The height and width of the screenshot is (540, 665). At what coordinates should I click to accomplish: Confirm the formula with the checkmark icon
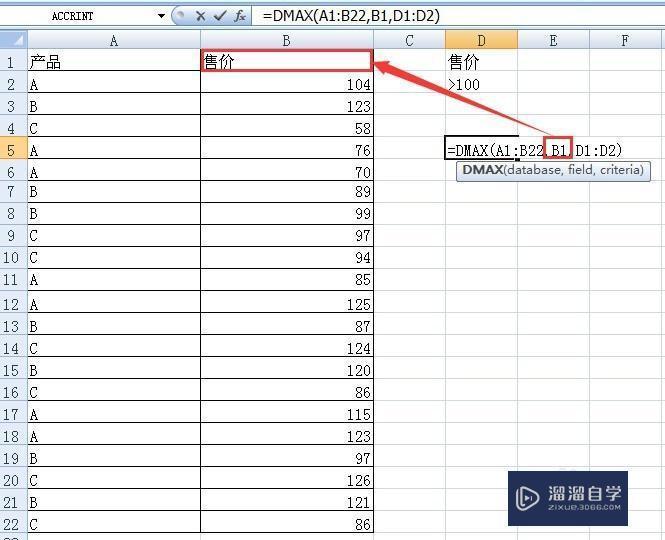tap(220, 16)
